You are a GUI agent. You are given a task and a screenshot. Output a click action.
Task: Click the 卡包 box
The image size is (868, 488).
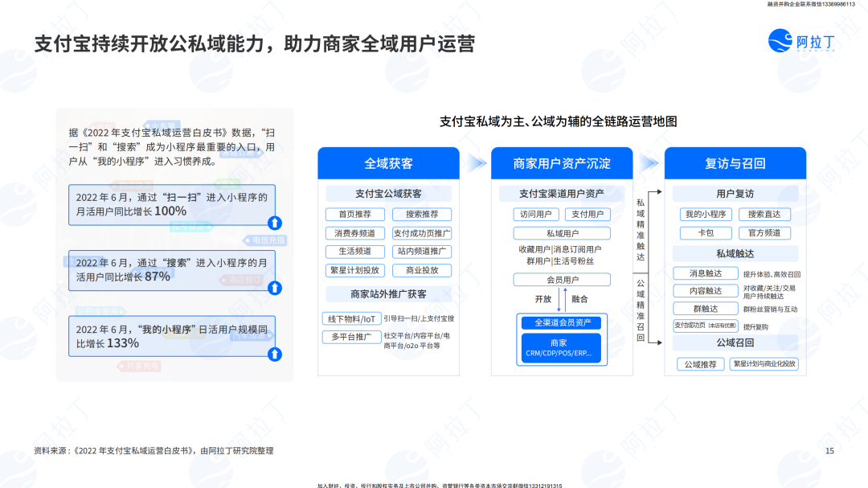[x=706, y=233]
